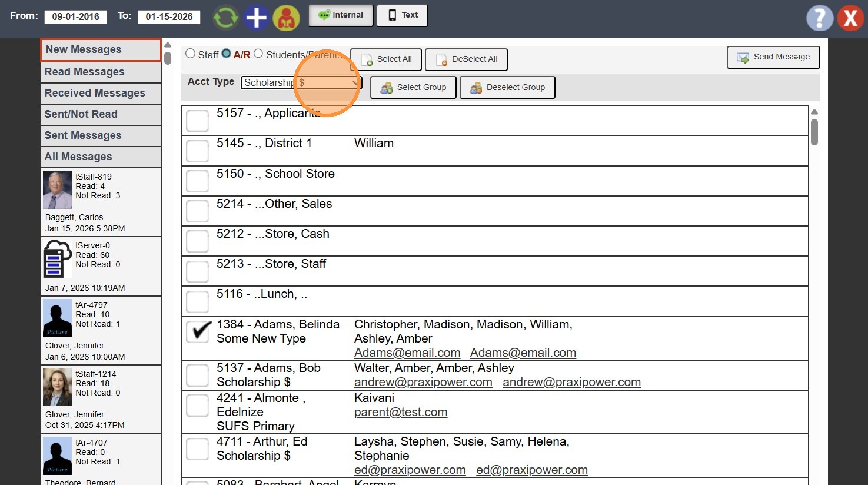Click the red X exit icon
This screenshot has width=868, height=485.
click(850, 18)
